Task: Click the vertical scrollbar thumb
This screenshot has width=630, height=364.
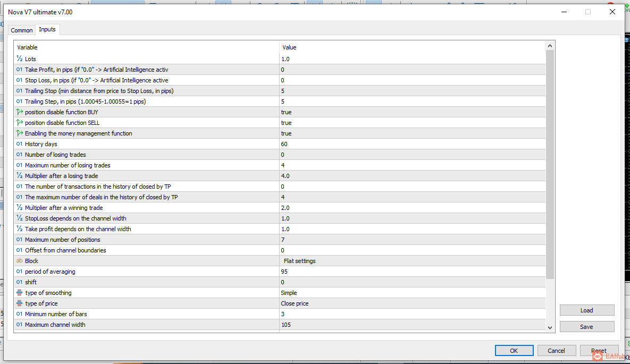Action: coord(550,165)
